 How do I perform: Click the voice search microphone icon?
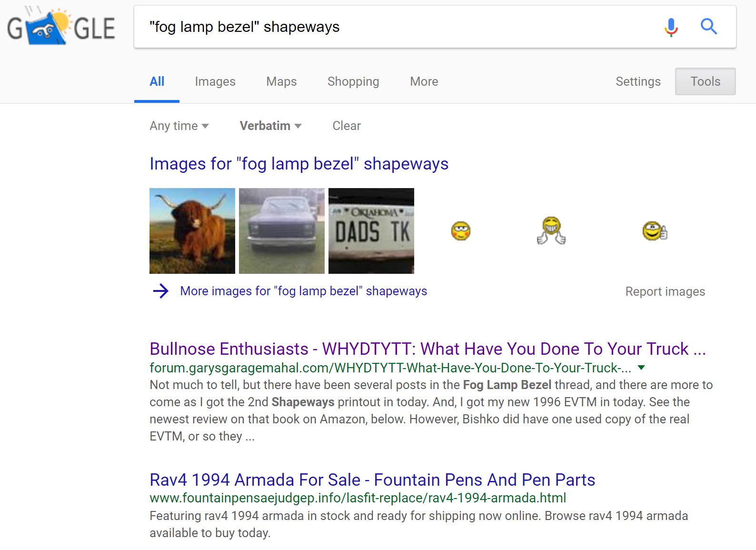[671, 27]
